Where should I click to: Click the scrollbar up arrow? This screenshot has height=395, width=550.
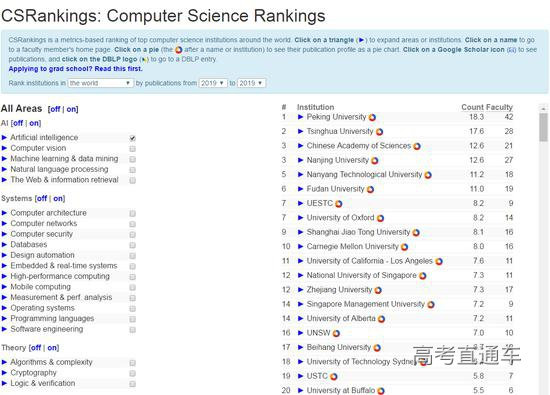pyautogui.click(x=543, y=108)
